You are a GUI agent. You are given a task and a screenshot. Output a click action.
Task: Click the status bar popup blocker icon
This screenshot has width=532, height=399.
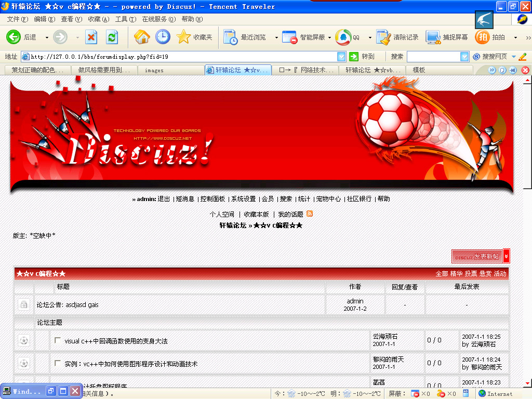coord(415,394)
